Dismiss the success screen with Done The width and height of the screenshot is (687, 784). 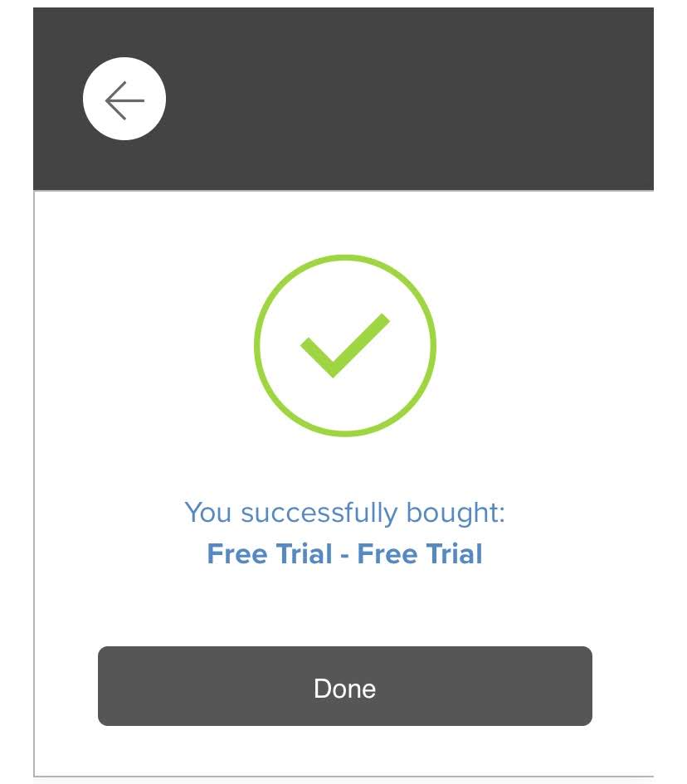coord(345,685)
